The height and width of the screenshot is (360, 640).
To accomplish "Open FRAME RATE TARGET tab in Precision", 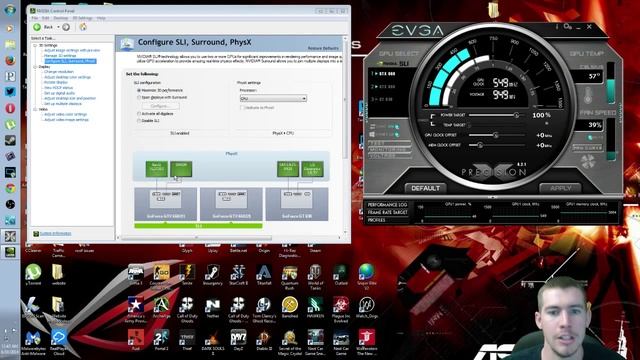I will (x=387, y=213).
